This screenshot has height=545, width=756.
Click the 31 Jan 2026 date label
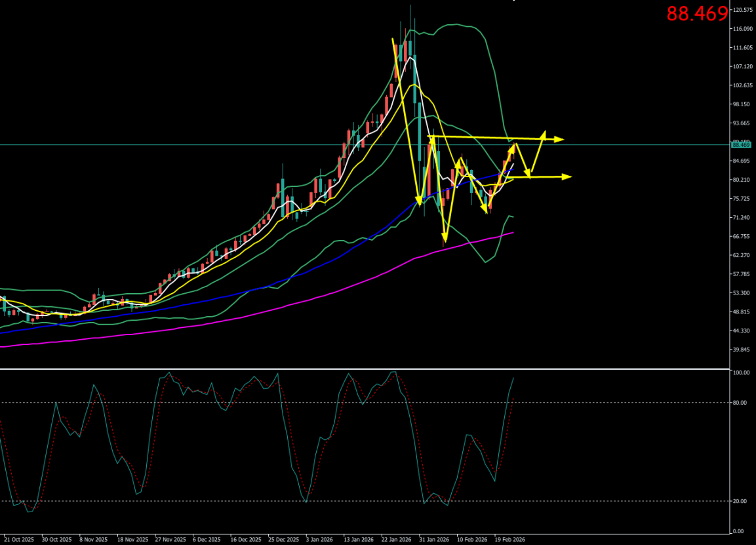coord(433,539)
